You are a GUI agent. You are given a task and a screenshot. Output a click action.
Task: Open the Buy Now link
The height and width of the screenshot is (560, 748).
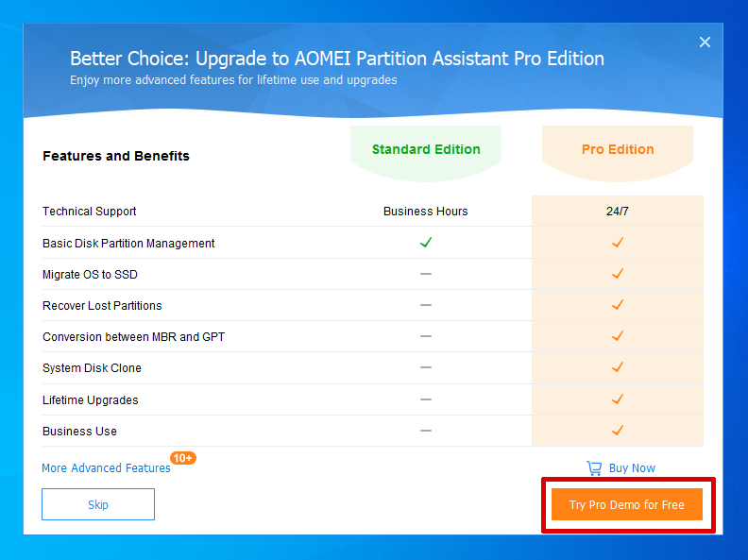tap(632, 468)
